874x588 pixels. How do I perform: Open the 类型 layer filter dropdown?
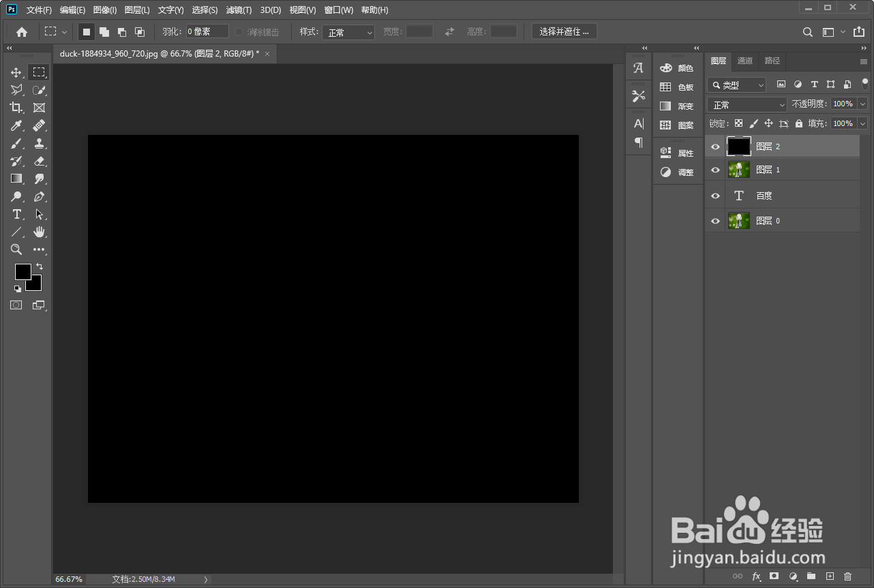tap(737, 85)
